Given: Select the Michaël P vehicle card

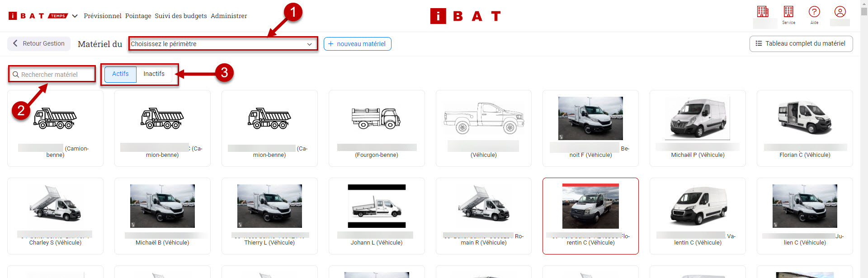Looking at the screenshot, I should point(698,128).
